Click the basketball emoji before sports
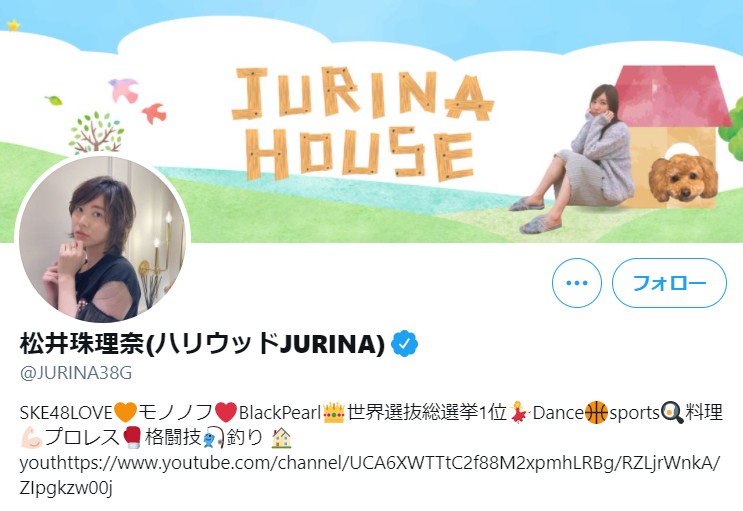 coord(596,412)
